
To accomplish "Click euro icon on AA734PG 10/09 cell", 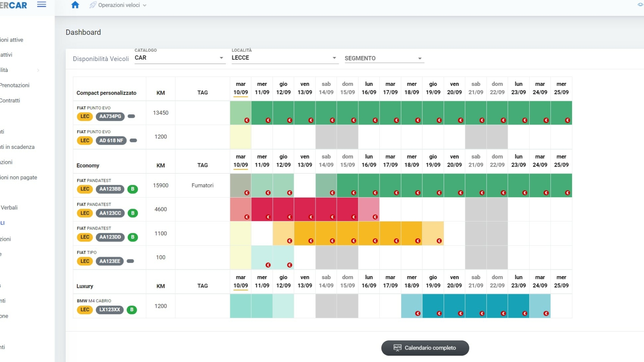I will click(247, 120).
